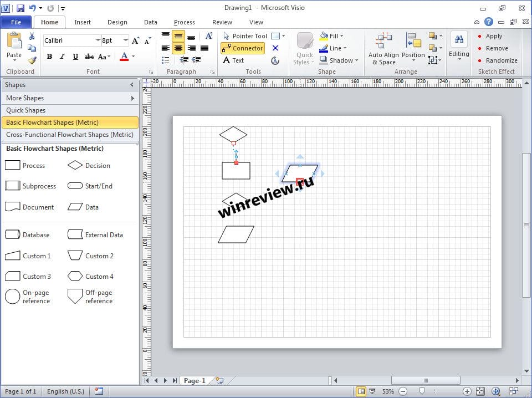This screenshot has height=398, width=532.
Task: Click the Insert Page icon beside Page-1
Action: [x=219, y=381]
